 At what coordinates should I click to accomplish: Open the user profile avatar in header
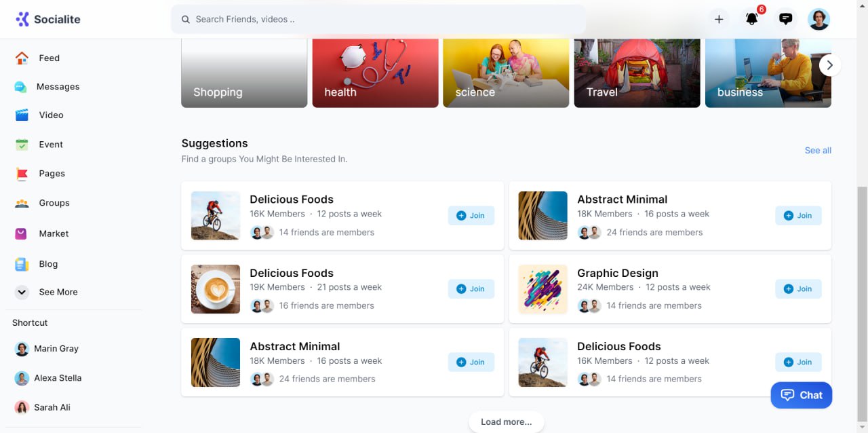818,19
